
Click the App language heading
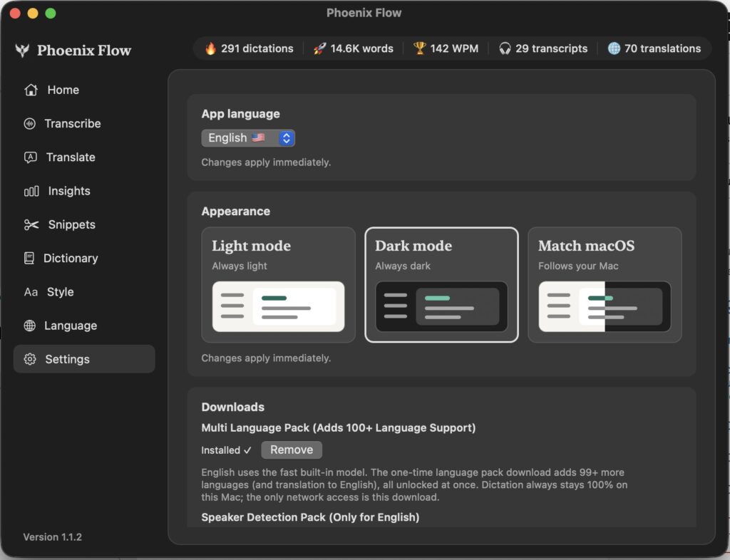[241, 114]
